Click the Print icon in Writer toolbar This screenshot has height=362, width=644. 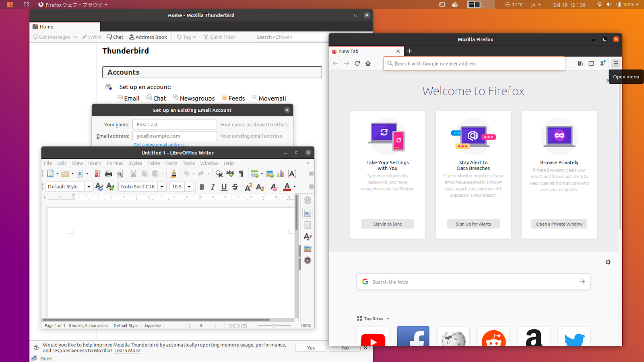point(109,174)
